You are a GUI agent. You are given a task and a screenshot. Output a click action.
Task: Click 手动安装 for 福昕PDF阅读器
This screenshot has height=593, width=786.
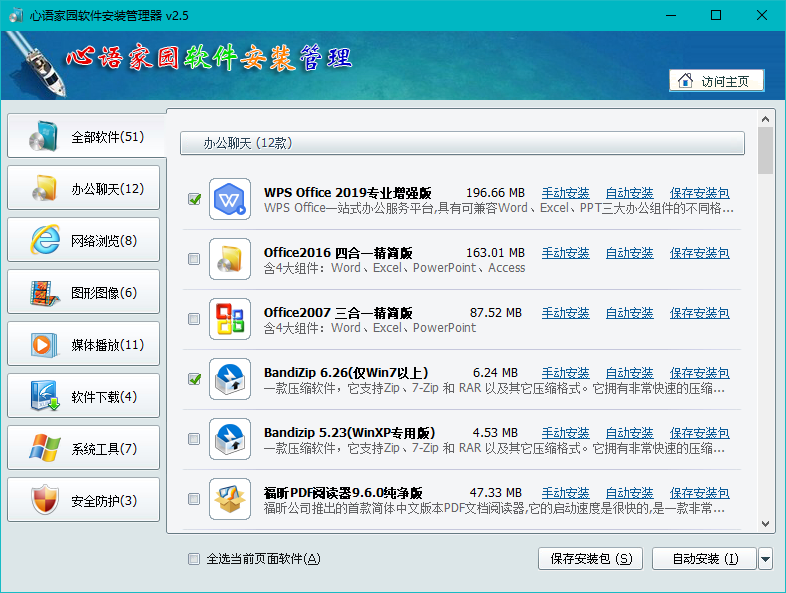point(565,493)
